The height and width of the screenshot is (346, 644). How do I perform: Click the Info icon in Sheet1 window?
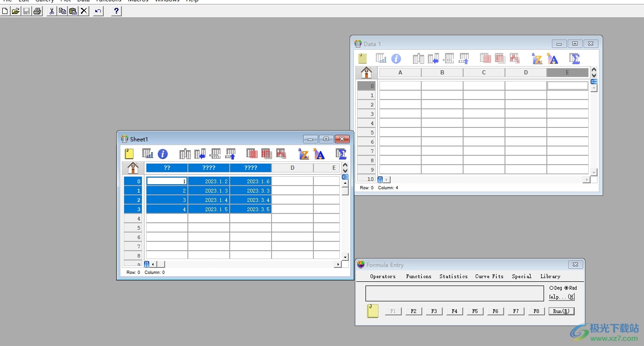coord(162,154)
